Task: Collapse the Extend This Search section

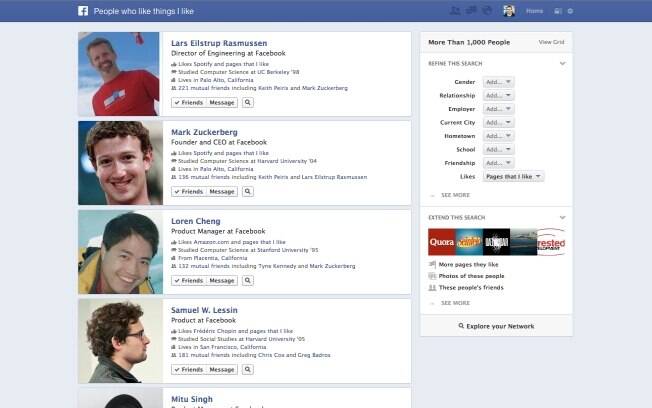Action: 563,218
